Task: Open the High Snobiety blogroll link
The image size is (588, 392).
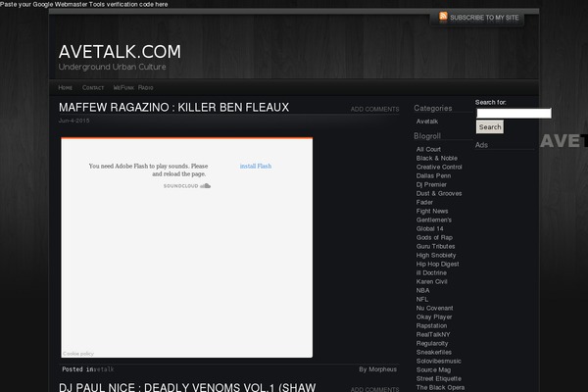Action: pyautogui.click(x=436, y=255)
